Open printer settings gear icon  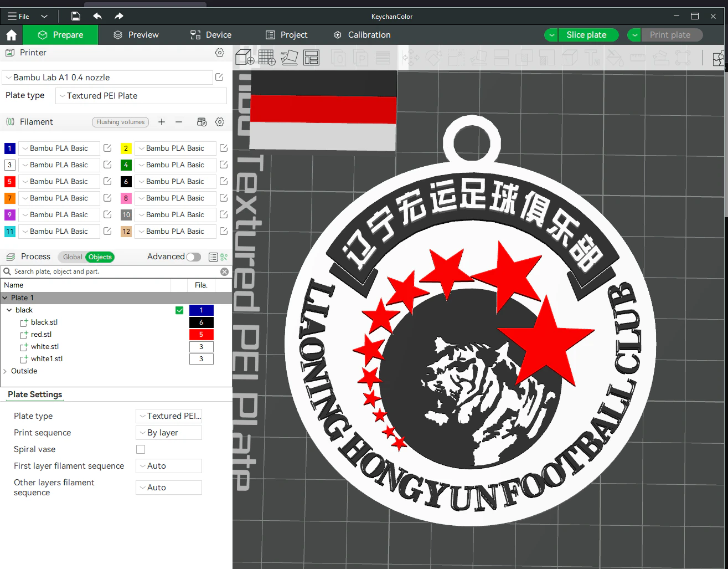click(220, 53)
